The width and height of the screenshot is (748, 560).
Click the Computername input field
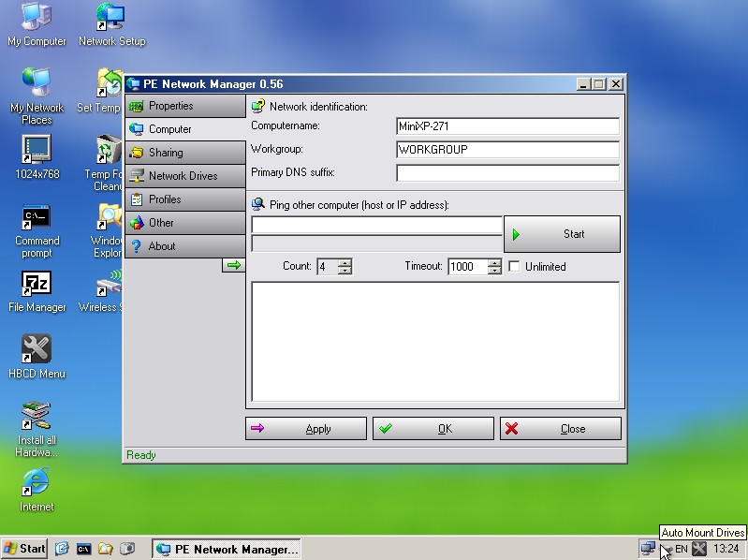click(507, 126)
